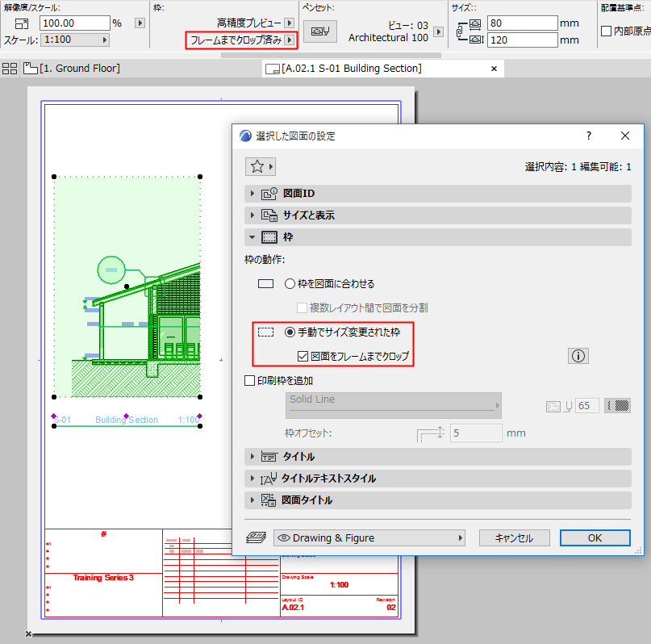Expand the 図面タイトル panel
This screenshot has width=651, height=644.
[x=252, y=500]
